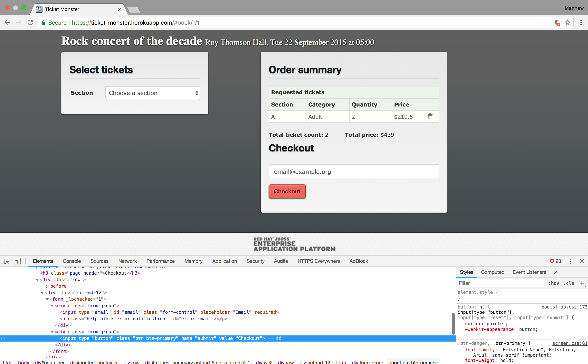Show more Styles pane tabs chevron
Screen dimensions: 588x364
coord(556,272)
